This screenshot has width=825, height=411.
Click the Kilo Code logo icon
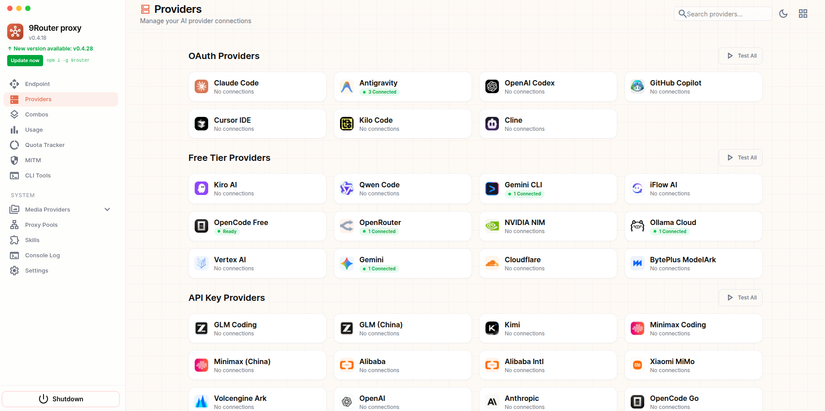347,124
